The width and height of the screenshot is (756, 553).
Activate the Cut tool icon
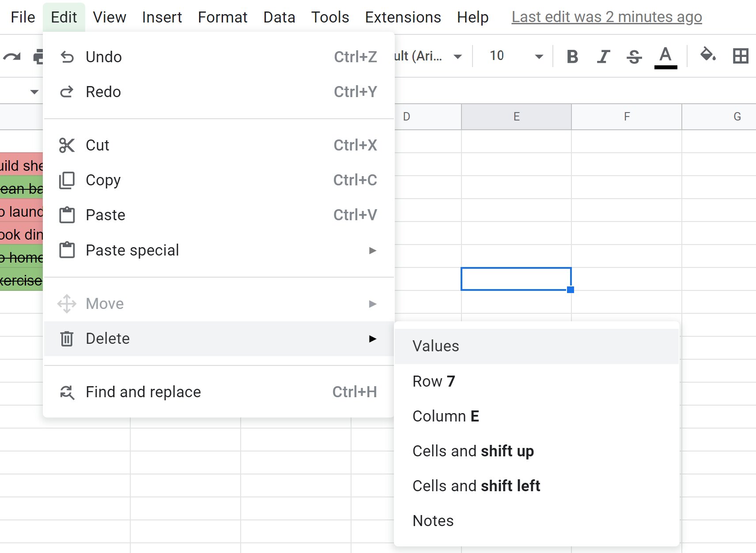(x=67, y=145)
